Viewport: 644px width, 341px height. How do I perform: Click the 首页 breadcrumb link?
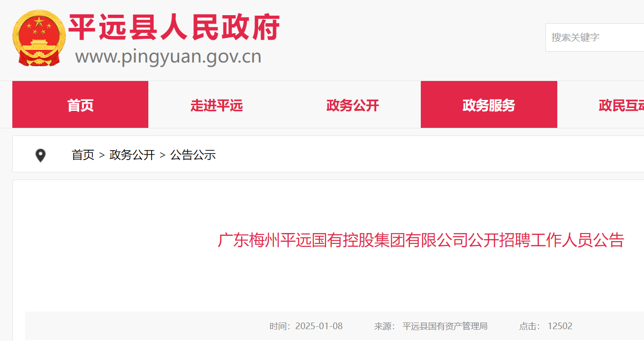click(83, 155)
